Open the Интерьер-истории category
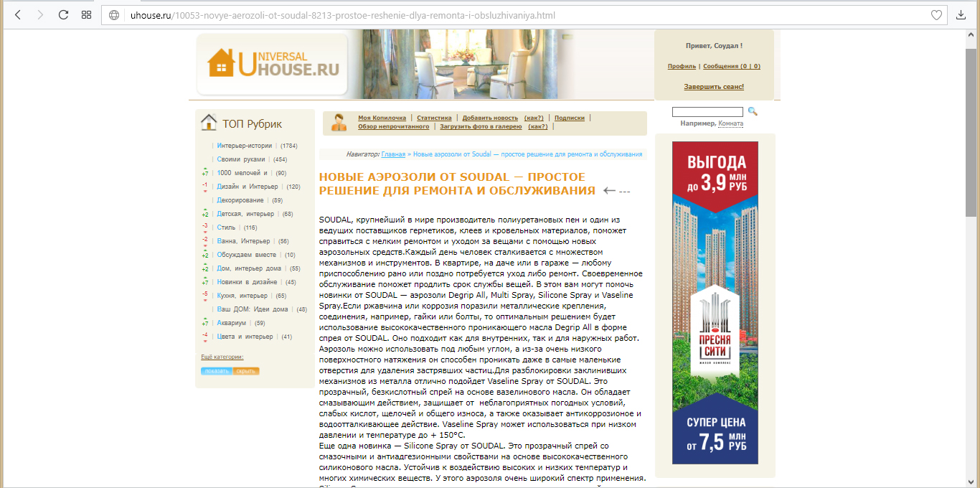The height and width of the screenshot is (488, 980). (245, 146)
